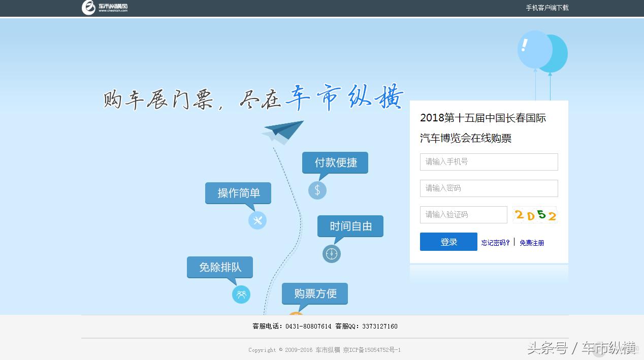
Task: Click the 请输入密码 password field
Action: pos(488,188)
